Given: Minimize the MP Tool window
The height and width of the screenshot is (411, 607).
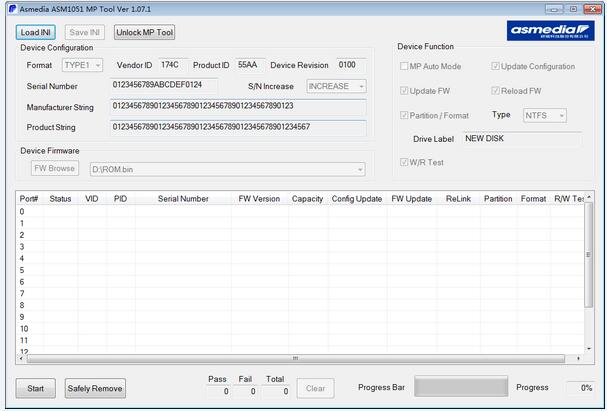Looking at the screenshot, I should [554, 9].
